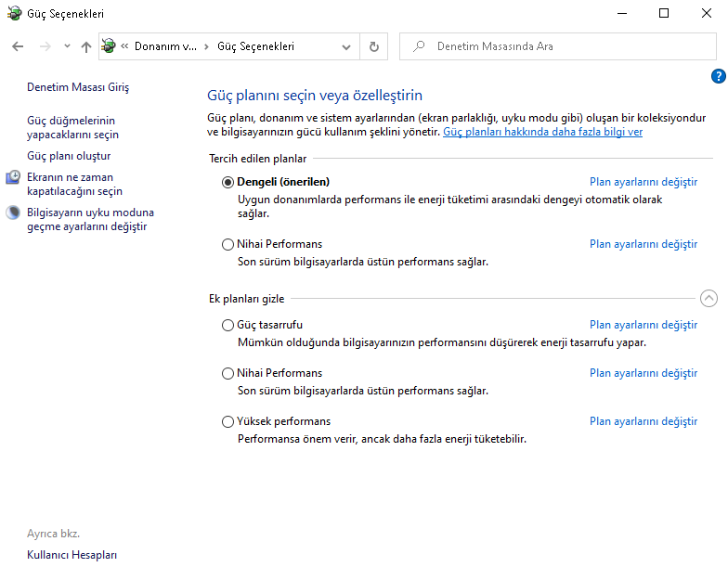Open Güç planı oluştur link
This screenshot has height=580, width=728.
point(69,156)
